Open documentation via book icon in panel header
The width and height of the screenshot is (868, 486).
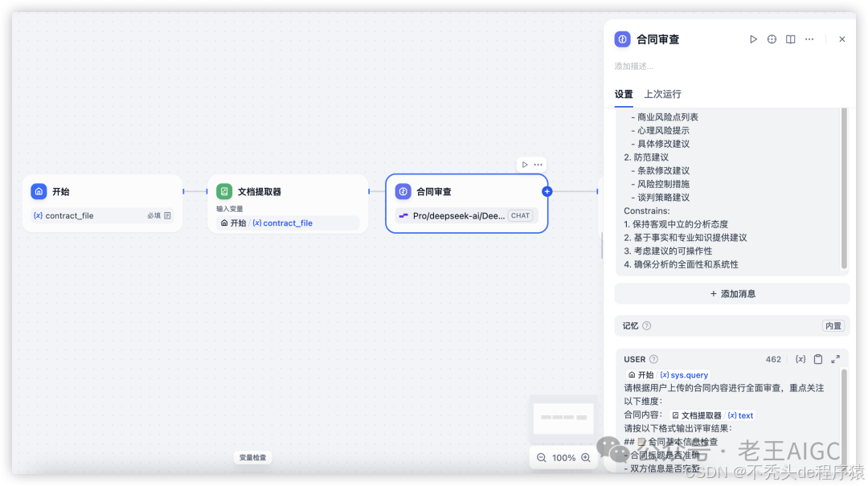point(789,39)
